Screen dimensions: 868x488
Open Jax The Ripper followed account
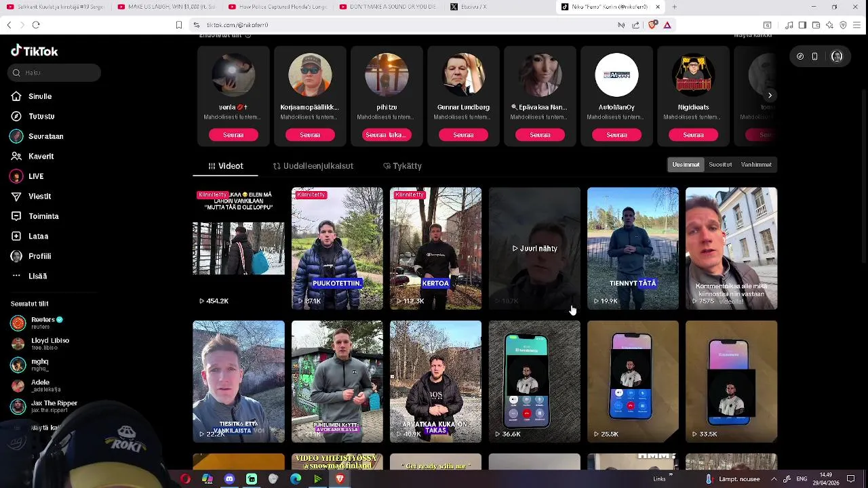coord(44,406)
